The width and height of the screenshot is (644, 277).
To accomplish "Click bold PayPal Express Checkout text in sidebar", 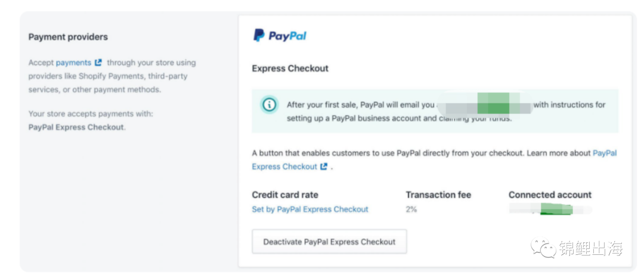I will [76, 127].
